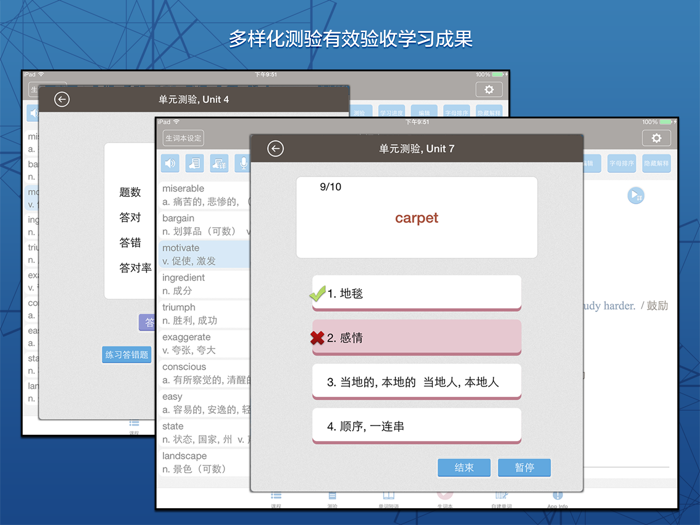Click the 练习答错题 button in the Unit 4 dialog
Screen dimensions: 700x525
(x=126, y=354)
